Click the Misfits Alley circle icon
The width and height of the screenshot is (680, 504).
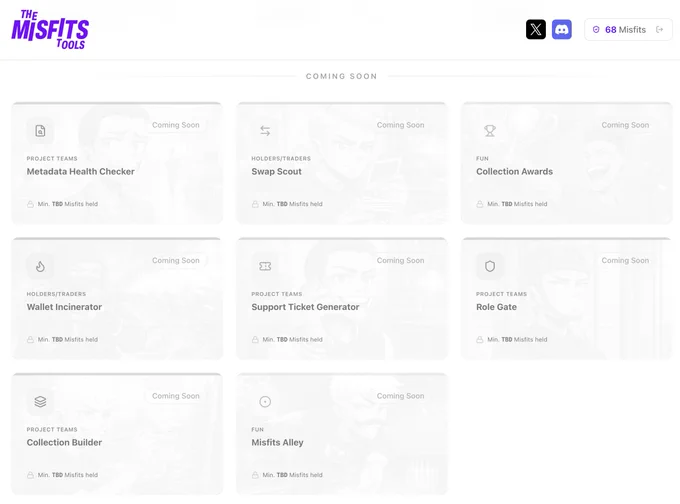(265, 402)
